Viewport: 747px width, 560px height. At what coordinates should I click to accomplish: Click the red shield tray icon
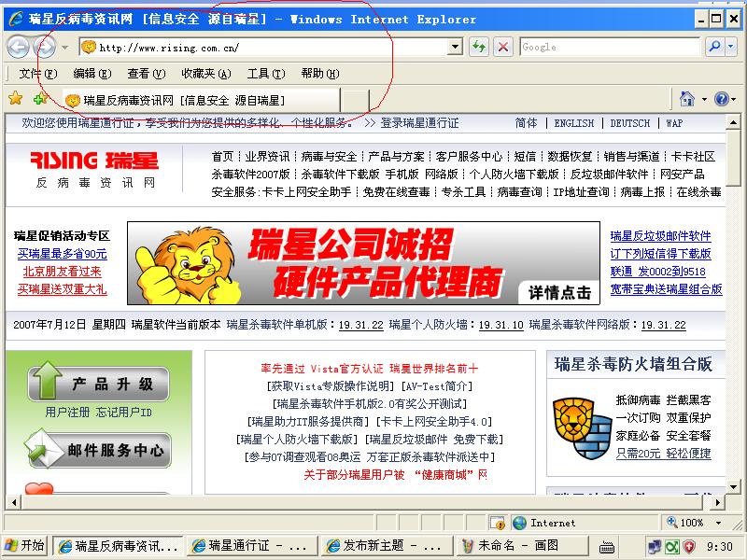[689, 546]
